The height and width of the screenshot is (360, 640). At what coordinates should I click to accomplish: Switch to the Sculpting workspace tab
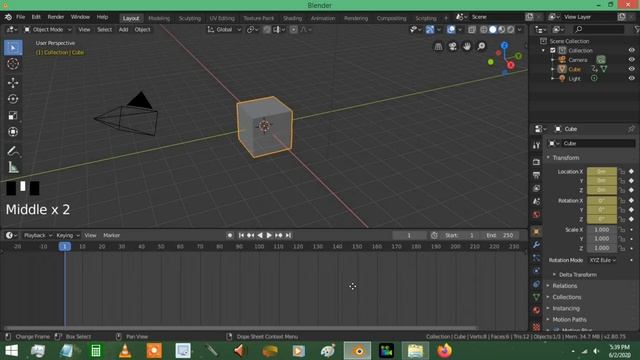[190, 18]
